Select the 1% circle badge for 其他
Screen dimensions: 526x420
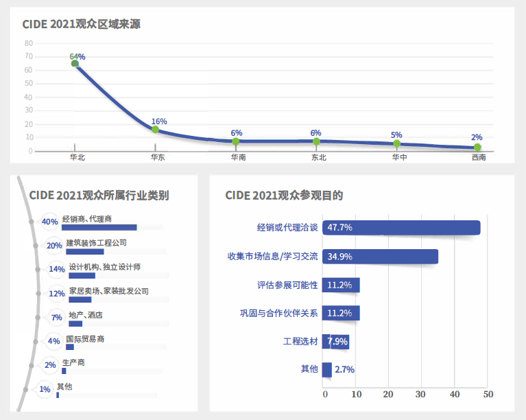pos(45,389)
